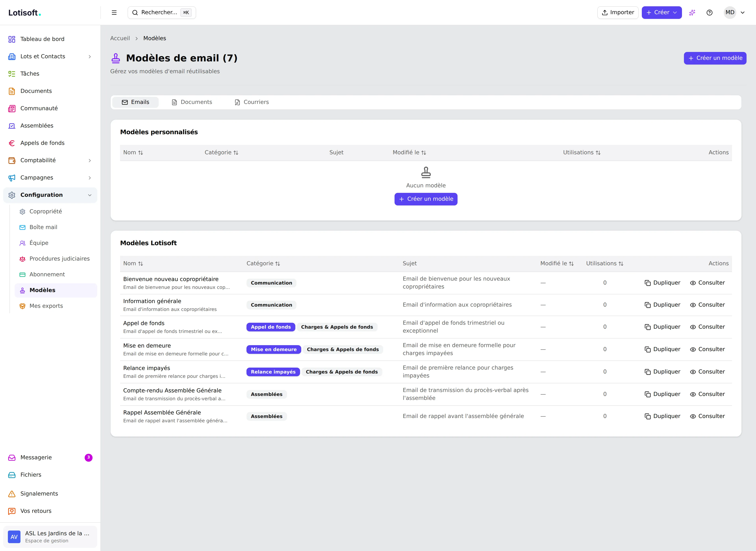Click the Appel de fonds blue badge
The image size is (756, 551).
click(x=271, y=327)
